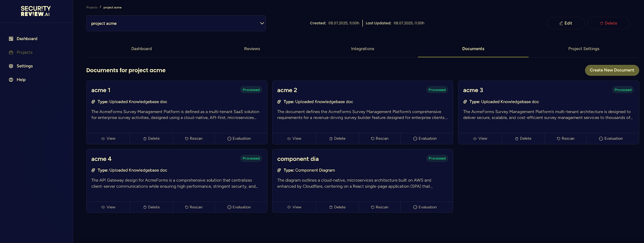This screenshot has width=644, height=243.
Task: Delete the component dia document
Action: (337, 207)
